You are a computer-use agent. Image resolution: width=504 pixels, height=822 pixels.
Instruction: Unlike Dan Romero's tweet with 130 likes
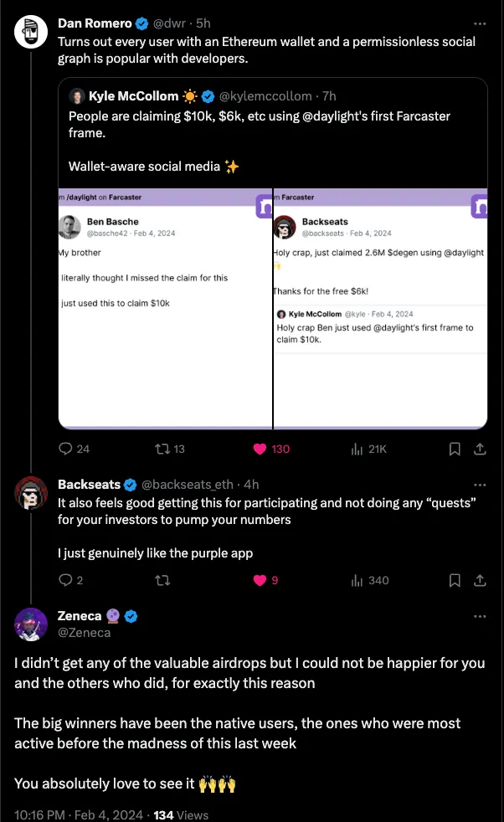(260, 449)
